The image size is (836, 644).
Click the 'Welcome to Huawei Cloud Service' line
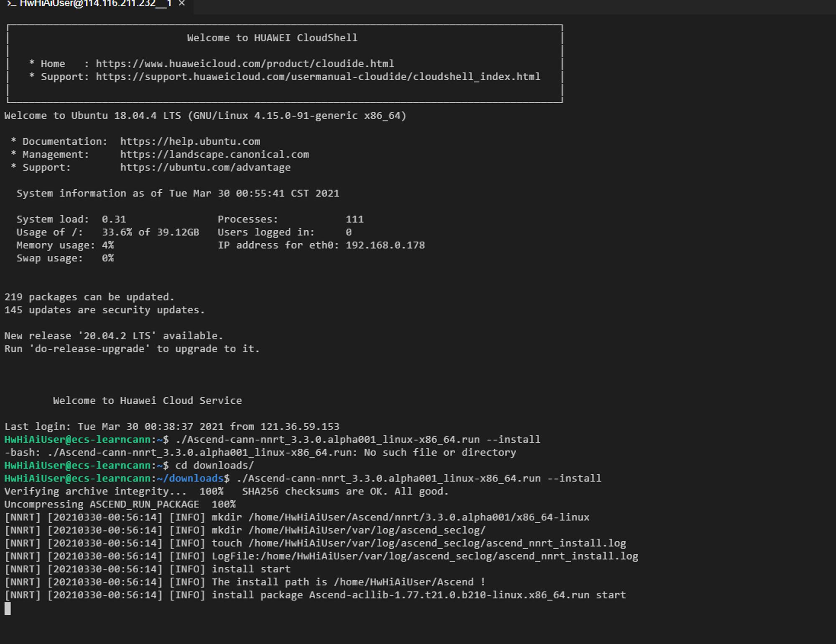point(147,400)
